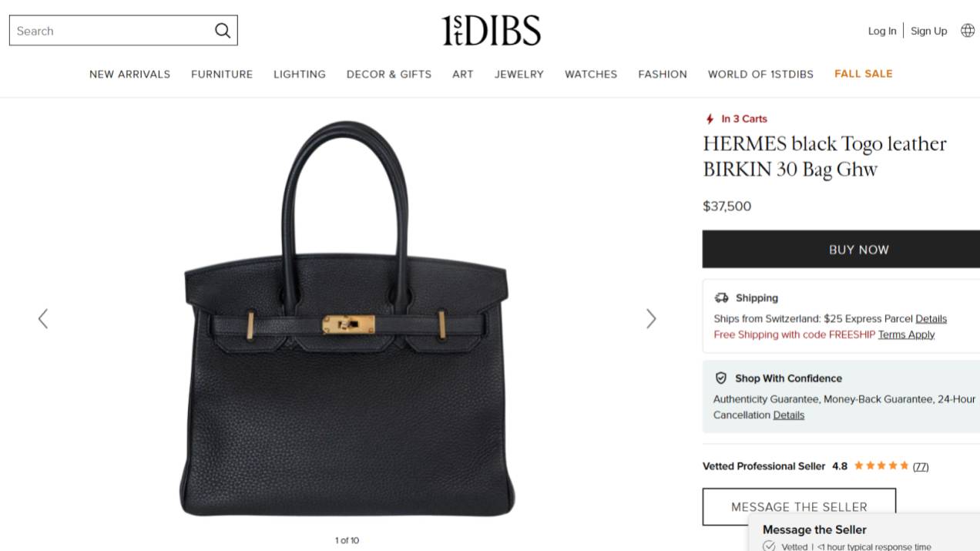Click the Log In link
Viewport: 980px width, 551px height.
(882, 31)
